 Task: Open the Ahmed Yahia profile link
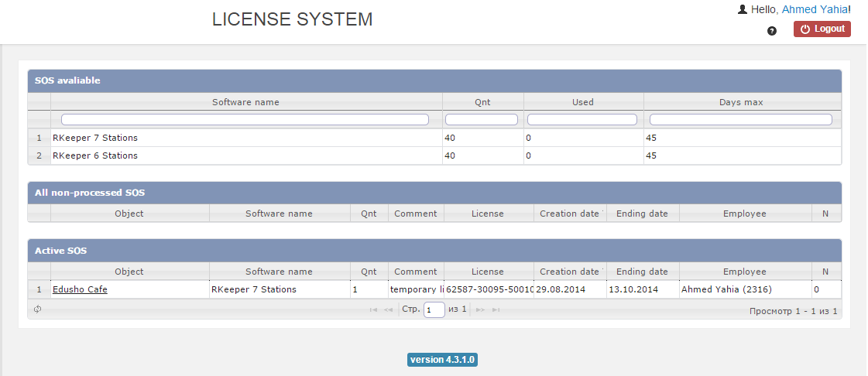(815, 9)
